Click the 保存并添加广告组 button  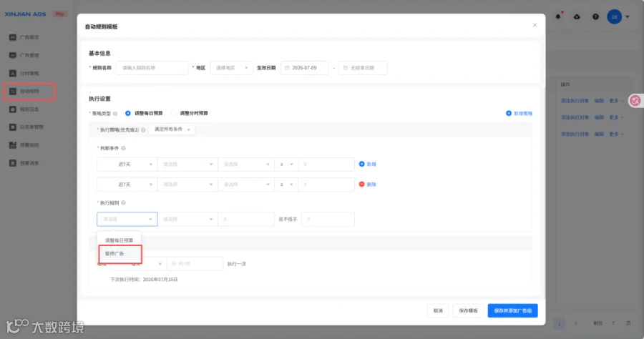512,310
